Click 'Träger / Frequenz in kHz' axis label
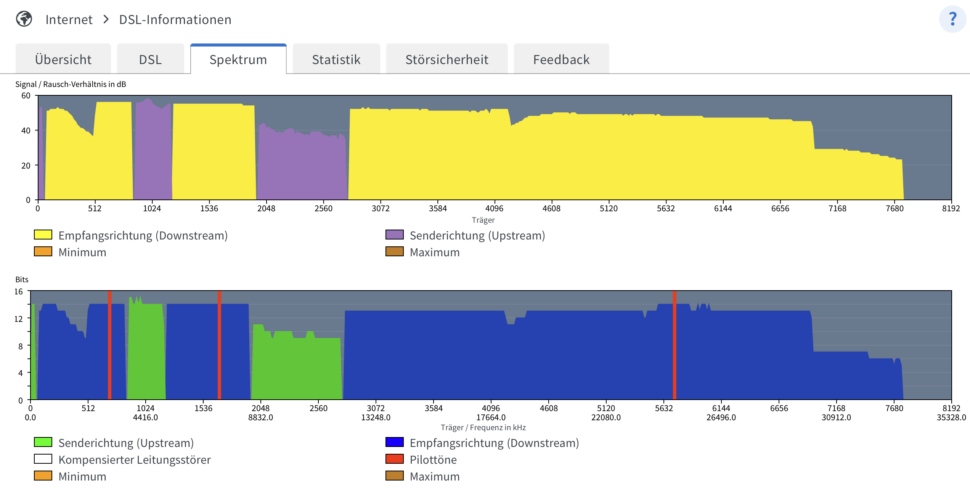The image size is (970, 495). tap(483, 427)
